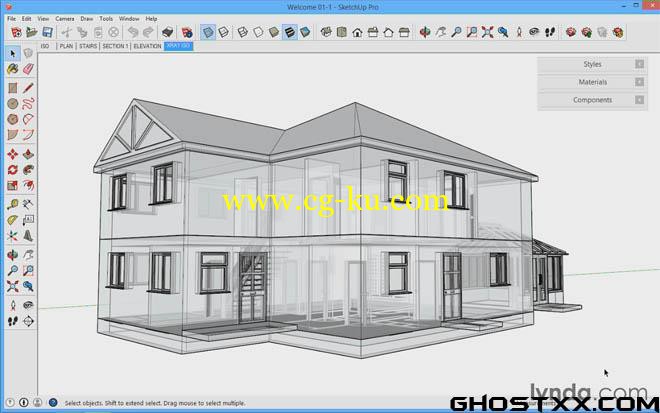Click the Print icon
660x413 pixels.
(168, 32)
